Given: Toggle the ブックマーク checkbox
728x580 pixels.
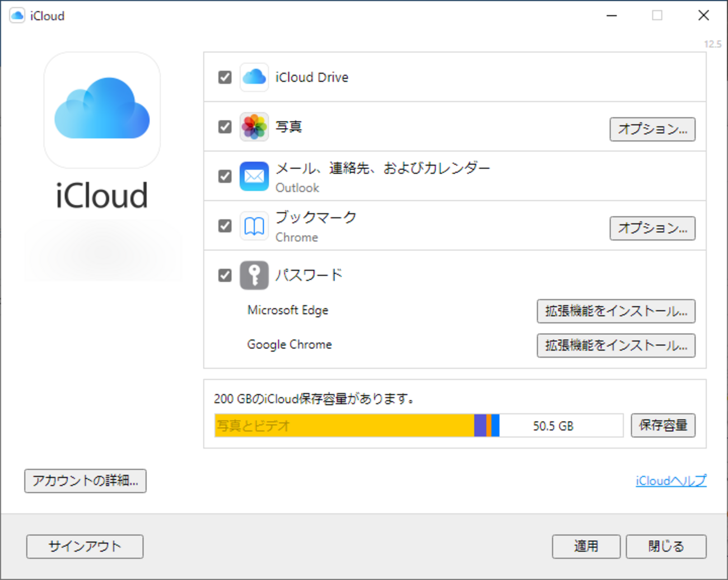Looking at the screenshot, I should click(225, 226).
